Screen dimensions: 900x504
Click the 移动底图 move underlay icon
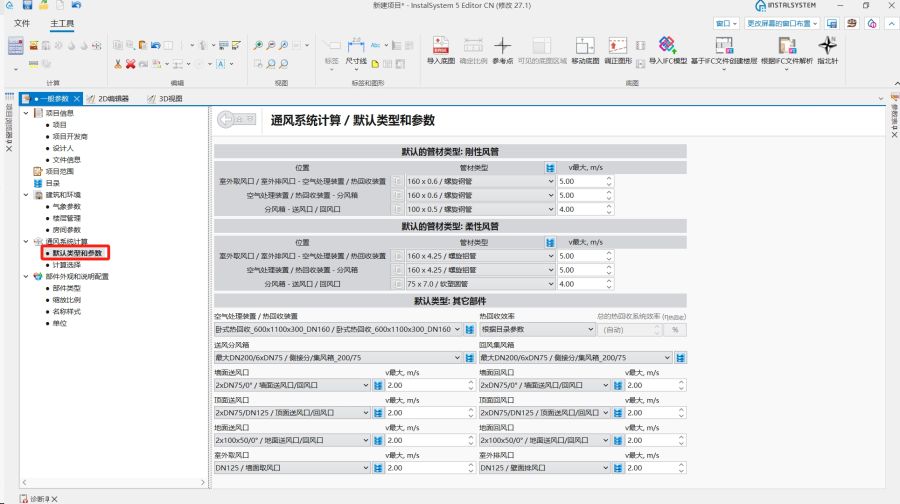coord(585,48)
